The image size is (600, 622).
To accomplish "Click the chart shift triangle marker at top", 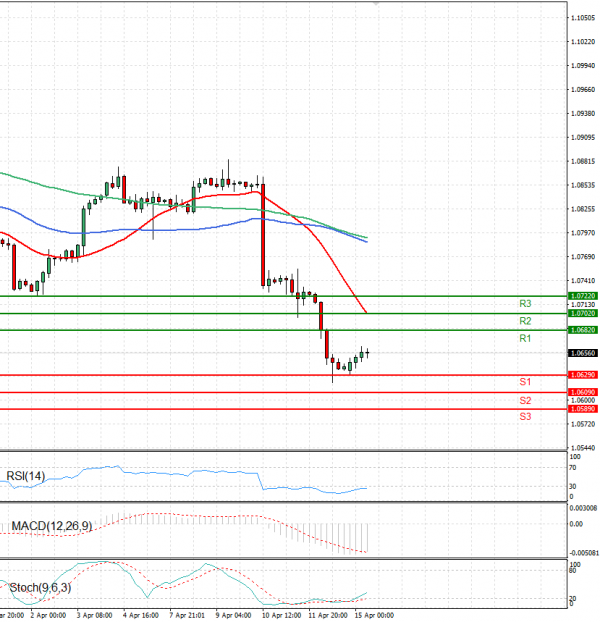I will pyautogui.click(x=376, y=5).
